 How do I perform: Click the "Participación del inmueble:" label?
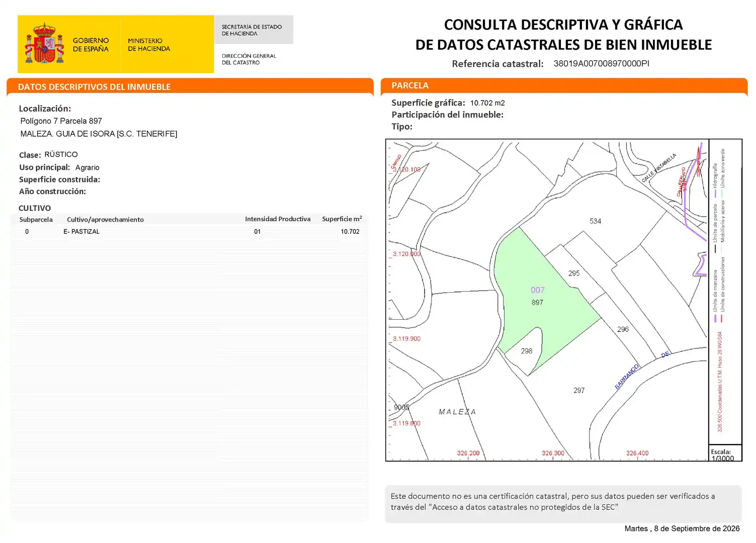[x=448, y=115]
